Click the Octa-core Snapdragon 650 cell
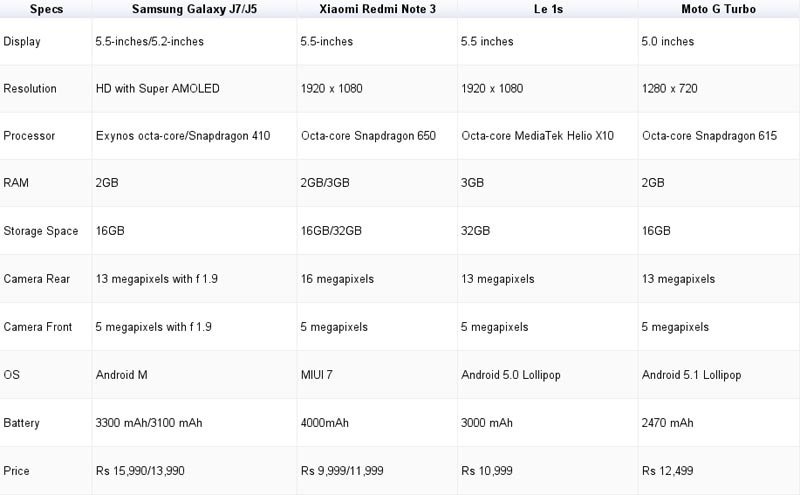The height and width of the screenshot is (495, 800). [x=368, y=136]
